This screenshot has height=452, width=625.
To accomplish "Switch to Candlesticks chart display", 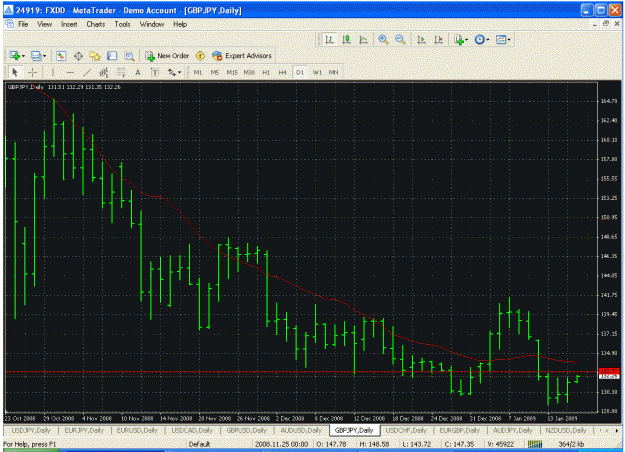I will (x=346, y=39).
